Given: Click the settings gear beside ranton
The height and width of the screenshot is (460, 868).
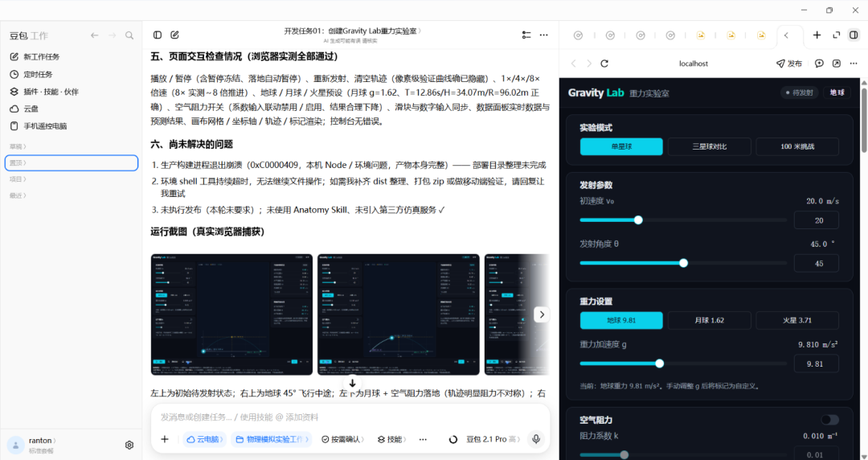Looking at the screenshot, I should point(129,445).
